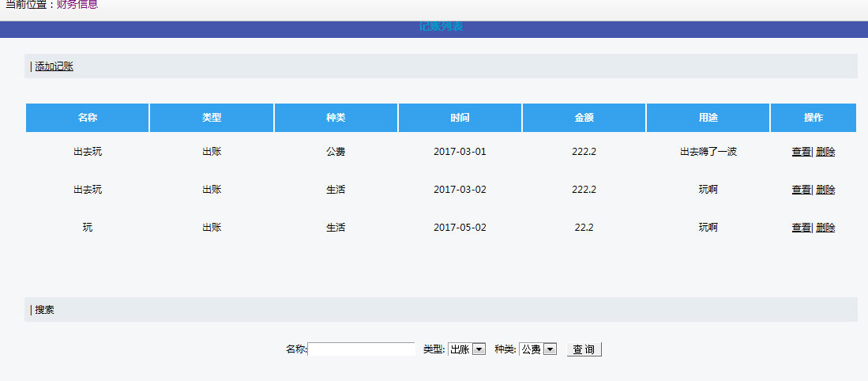Image resolution: width=868 pixels, height=381 pixels.
Task: Focus the 名称 search input field
Action: (x=361, y=349)
